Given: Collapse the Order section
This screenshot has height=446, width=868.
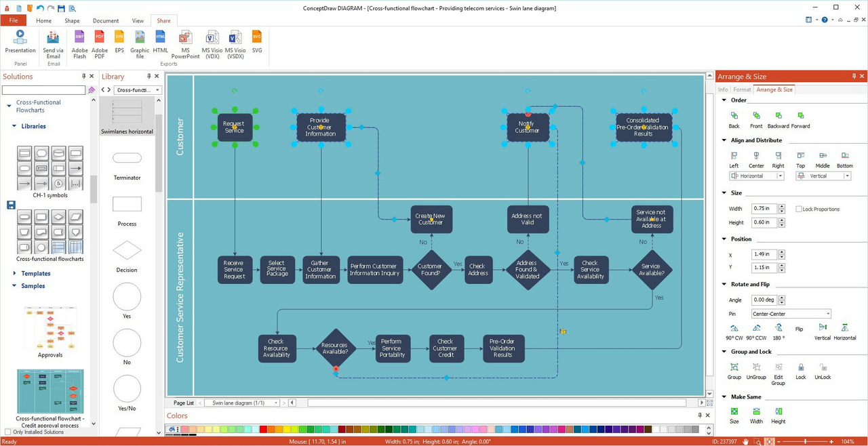Looking at the screenshot, I should 724,100.
